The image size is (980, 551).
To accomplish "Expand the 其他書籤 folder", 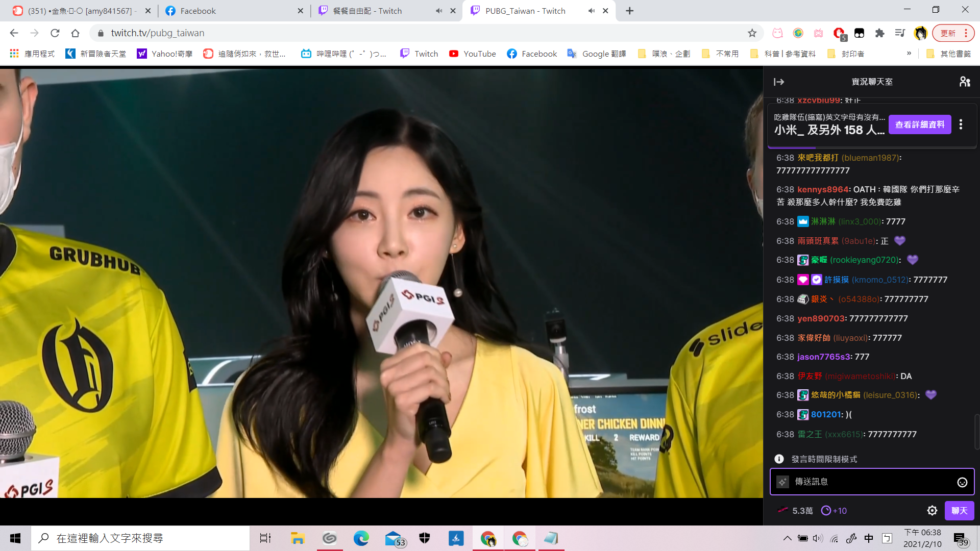I will [x=948, y=54].
